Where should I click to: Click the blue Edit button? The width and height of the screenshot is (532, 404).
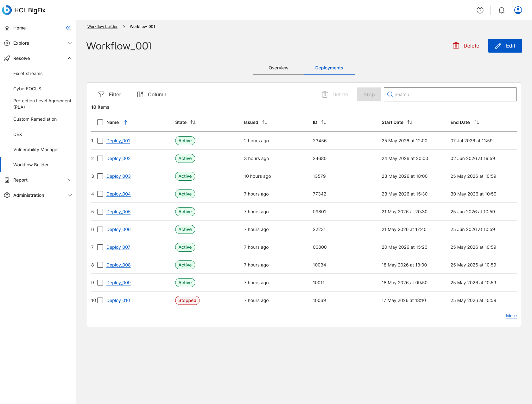pos(505,46)
